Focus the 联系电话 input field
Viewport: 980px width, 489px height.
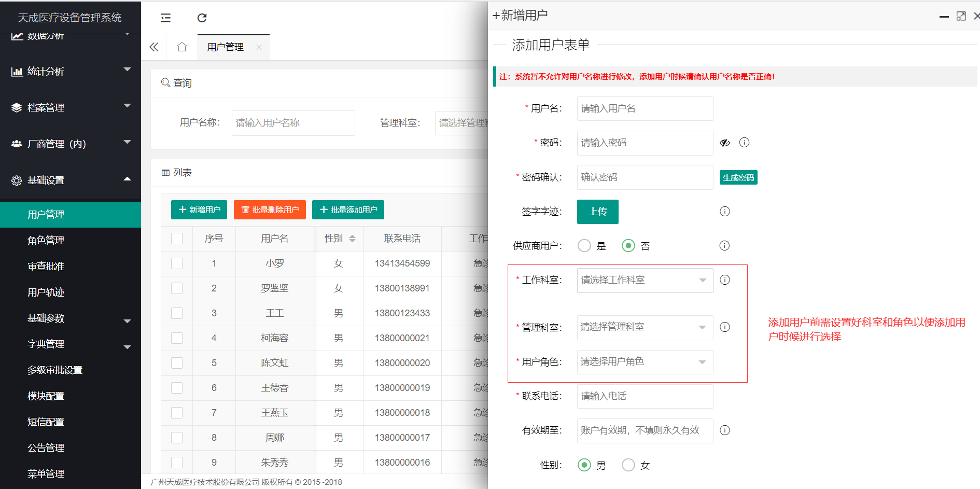pyautogui.click(x=645, y=396)
